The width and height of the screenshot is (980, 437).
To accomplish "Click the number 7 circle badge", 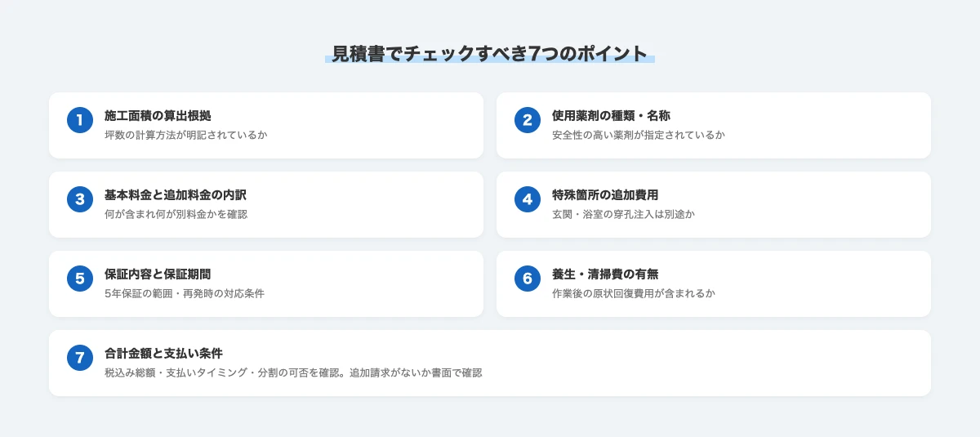I will click(x=80, y=359).
